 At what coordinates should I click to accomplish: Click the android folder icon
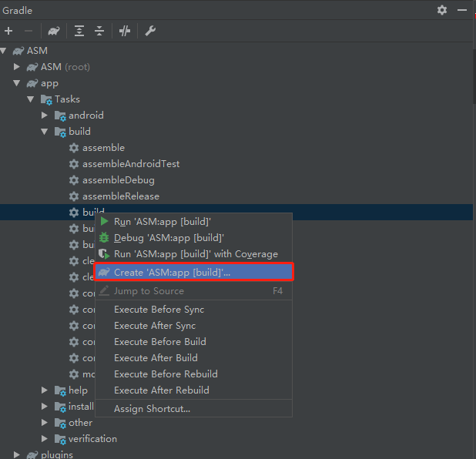point(60,116)
